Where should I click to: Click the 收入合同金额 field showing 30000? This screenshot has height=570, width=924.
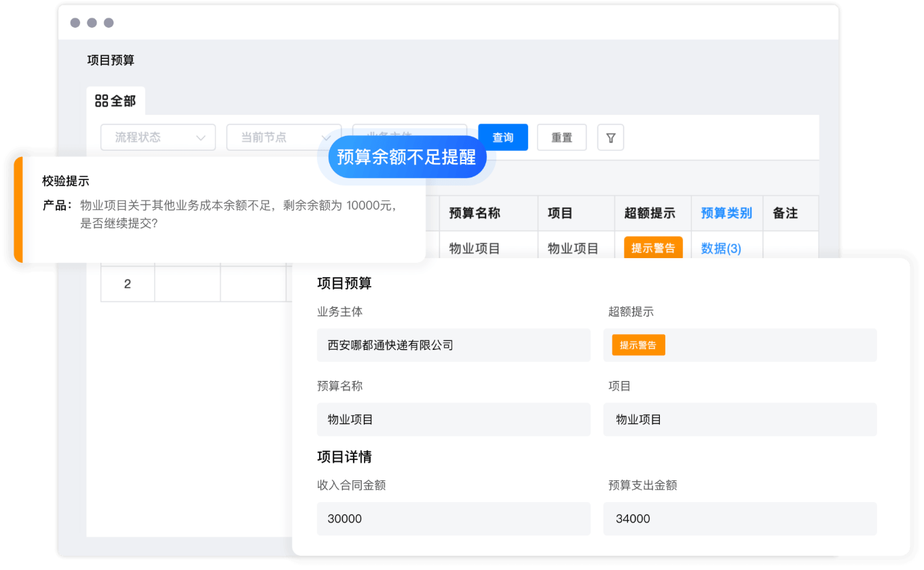click(454, 518)
